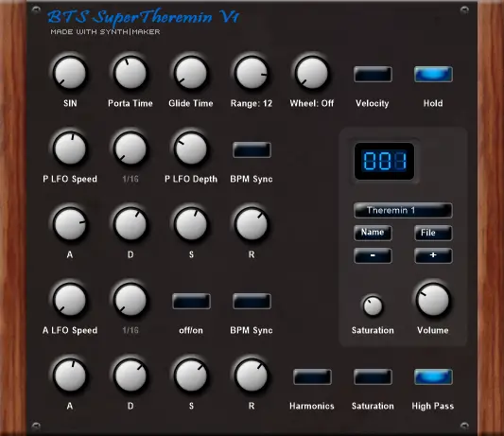Click the Name button
The height and width of the screenshot is (436, 504).
tap(373, 233)
